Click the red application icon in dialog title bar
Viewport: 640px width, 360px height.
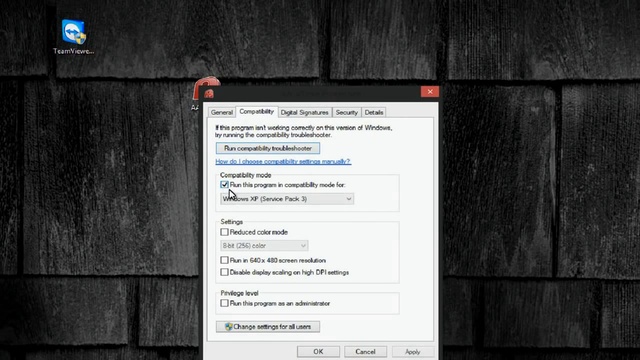209,94
